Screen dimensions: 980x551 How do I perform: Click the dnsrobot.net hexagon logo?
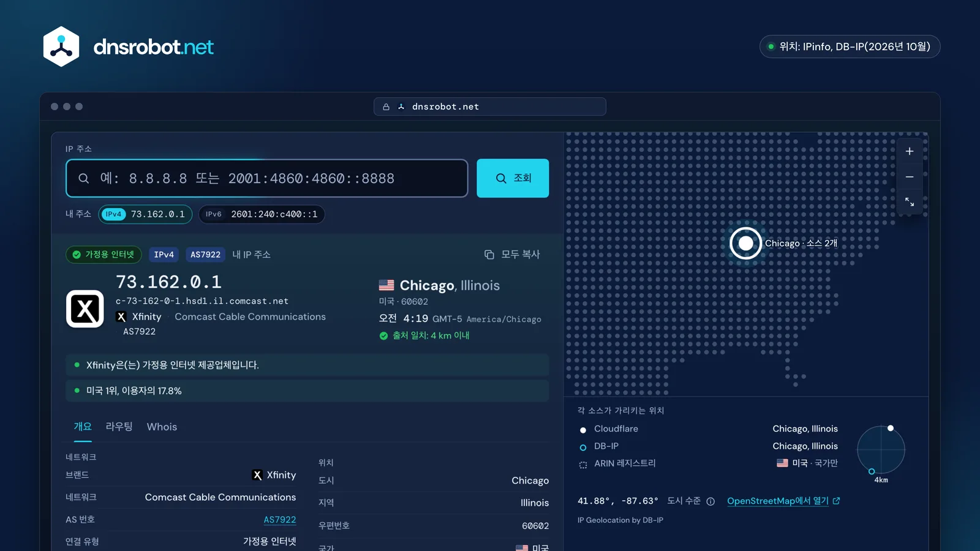pyautogui.click(x=61, y=47)
